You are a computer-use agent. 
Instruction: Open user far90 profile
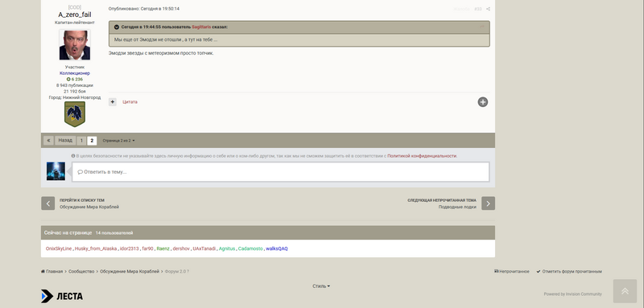(147, 248)
